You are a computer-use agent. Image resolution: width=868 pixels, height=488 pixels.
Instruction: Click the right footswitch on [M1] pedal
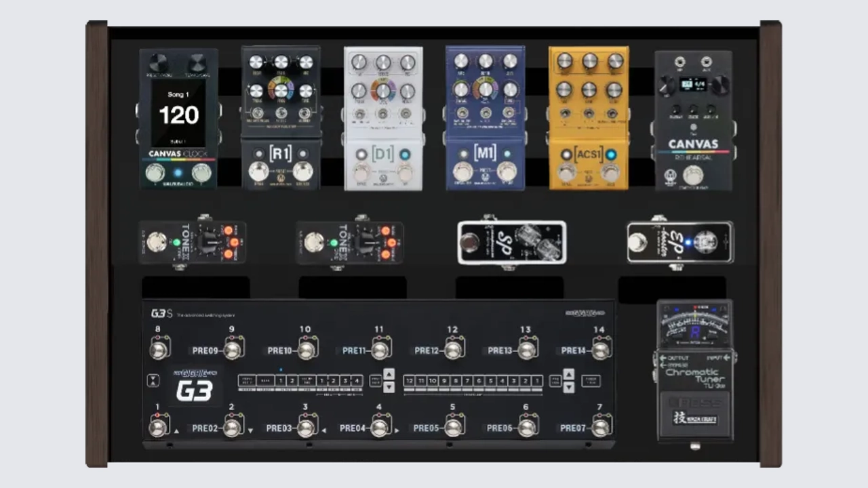507,171
